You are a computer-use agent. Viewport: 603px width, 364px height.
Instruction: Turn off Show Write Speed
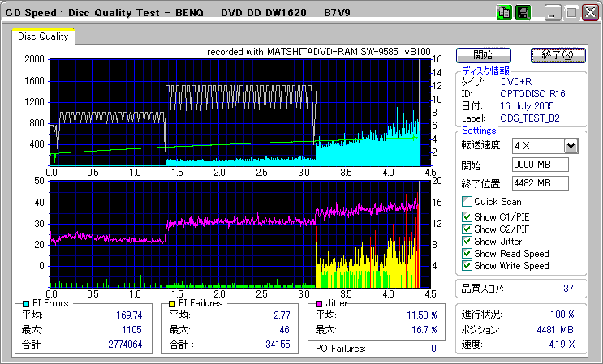467,266
